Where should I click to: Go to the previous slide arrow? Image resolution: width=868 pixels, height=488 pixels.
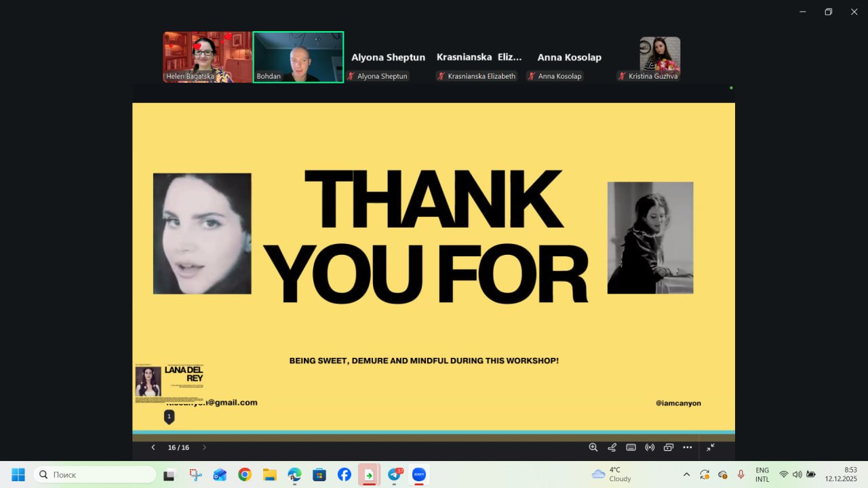point(153,447)
